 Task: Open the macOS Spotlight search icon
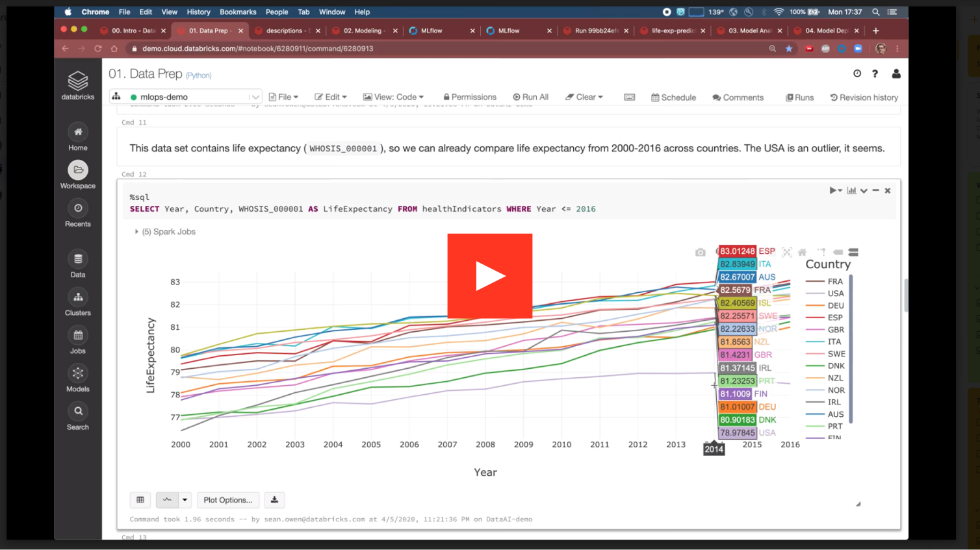[x=875, y=12]
